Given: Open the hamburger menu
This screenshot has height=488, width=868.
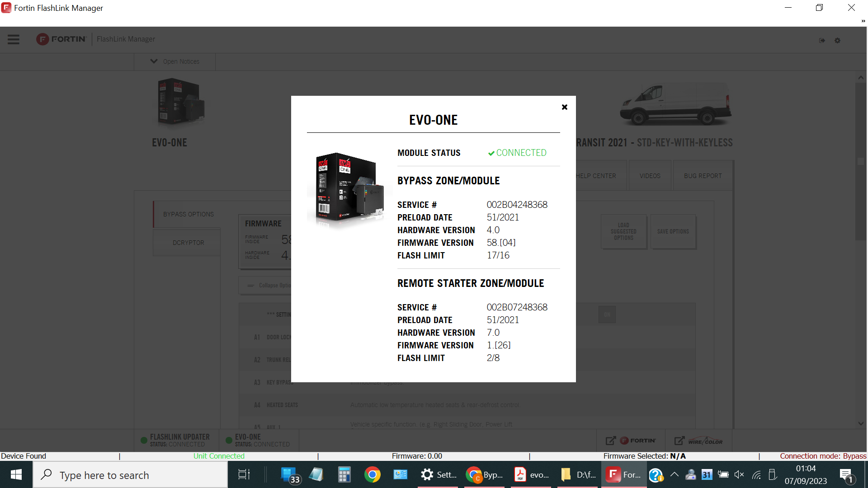Looking at the screenshot, I should (x=14, y=39).
